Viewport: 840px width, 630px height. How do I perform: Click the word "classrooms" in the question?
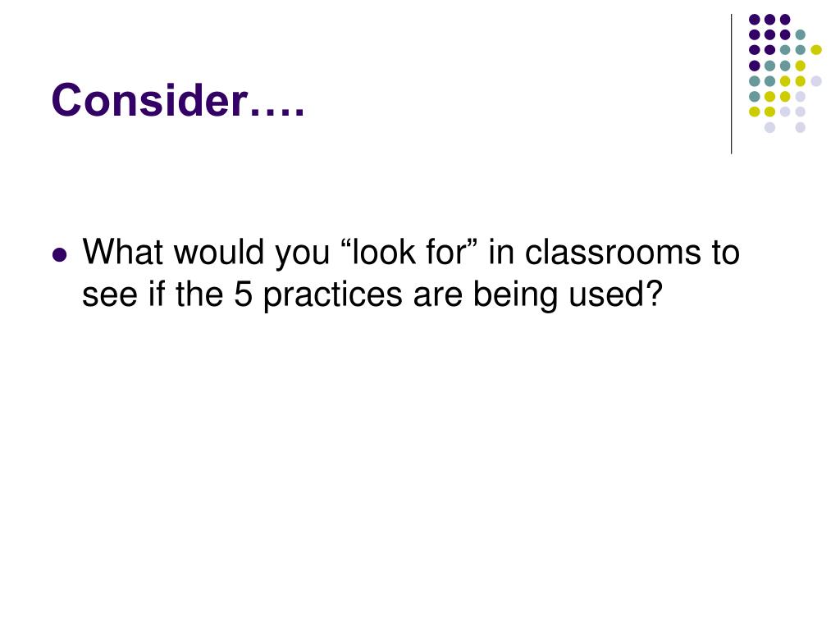pyautogui.click(x=612, y=251)
